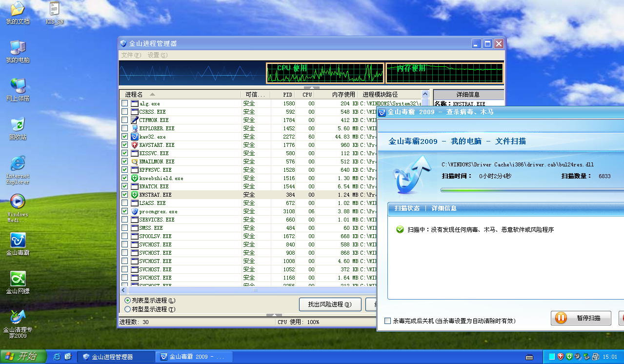
Task: Sort by 内存使用 column header
Action: tap(337, 95)
